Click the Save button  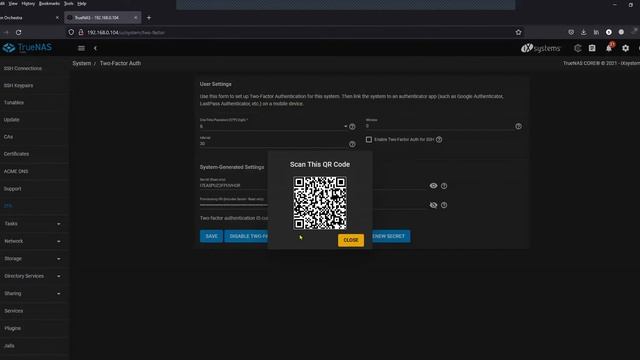point(211,236)
